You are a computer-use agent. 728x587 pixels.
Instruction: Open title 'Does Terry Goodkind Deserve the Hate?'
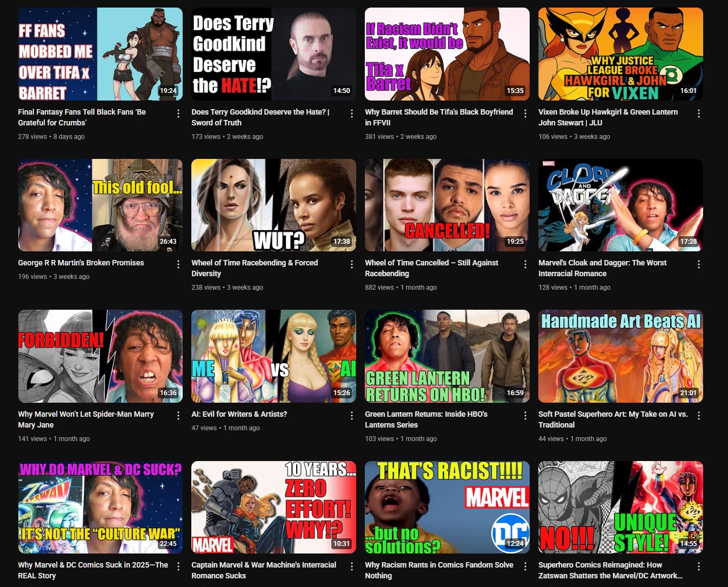coord(261,117)
